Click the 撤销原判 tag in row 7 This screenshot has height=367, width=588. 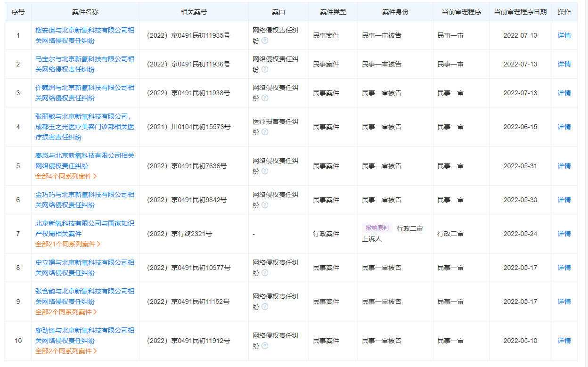(377, 228)
